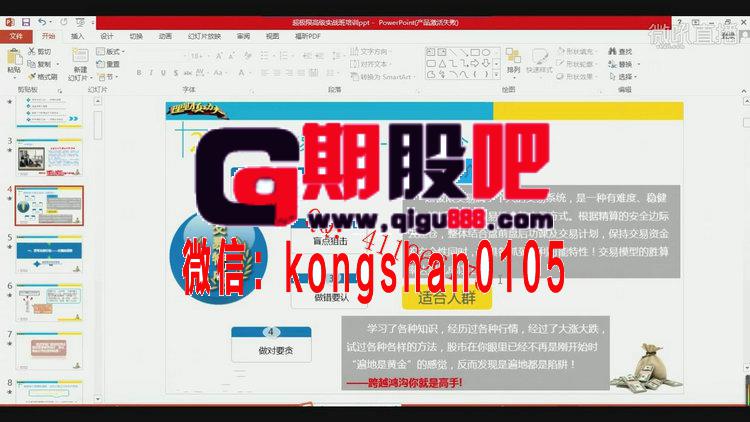Image resolution: width=750 pixels, height=422 pixels.
Task: Click the Help question mark icon
Action: (x=679, y=22)
